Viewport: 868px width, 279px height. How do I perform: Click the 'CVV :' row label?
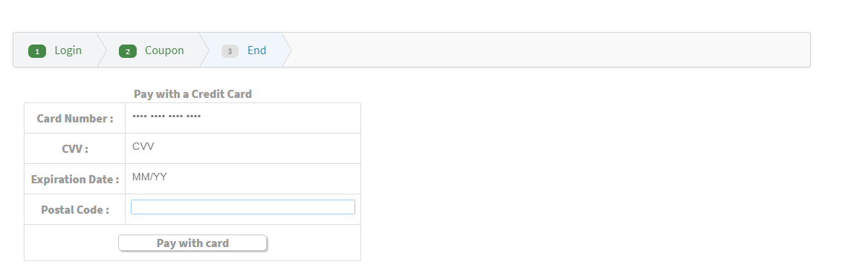click(x=75, y=149)
